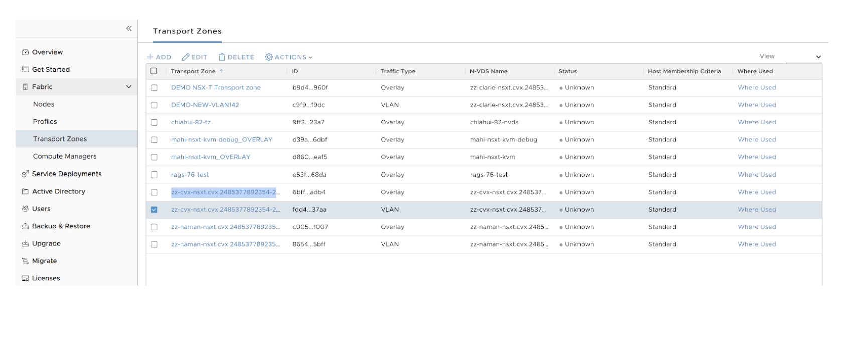This screenshot has height=345, width=868.
Task: Click the Overview gauge icon
Action: [25, 52]
